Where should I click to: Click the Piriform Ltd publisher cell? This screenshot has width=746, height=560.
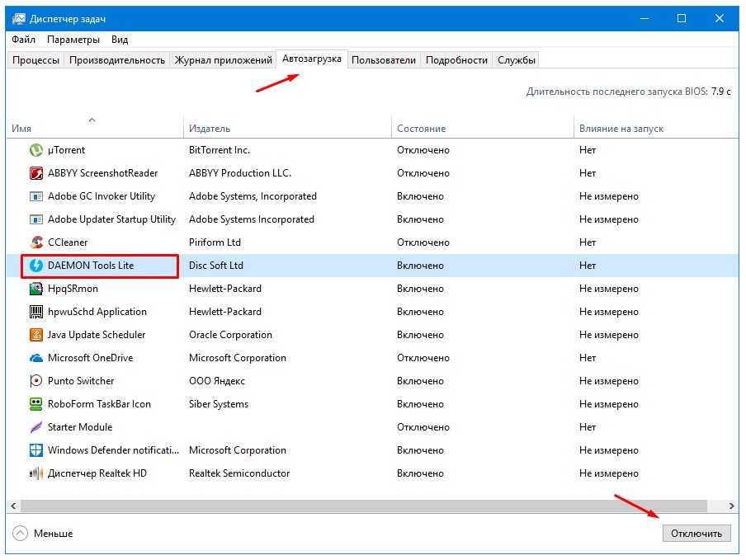pyautogui.click(x=215, y=242)
